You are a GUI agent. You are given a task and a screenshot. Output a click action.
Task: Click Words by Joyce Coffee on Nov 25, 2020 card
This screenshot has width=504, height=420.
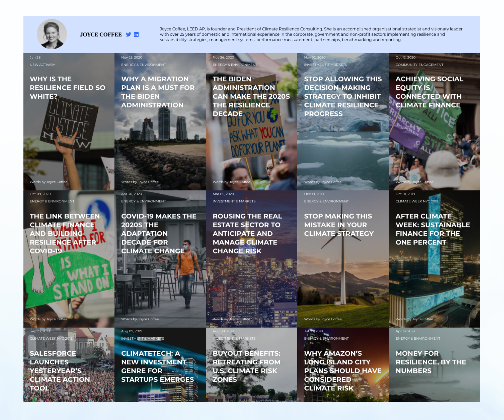(140, 182)
